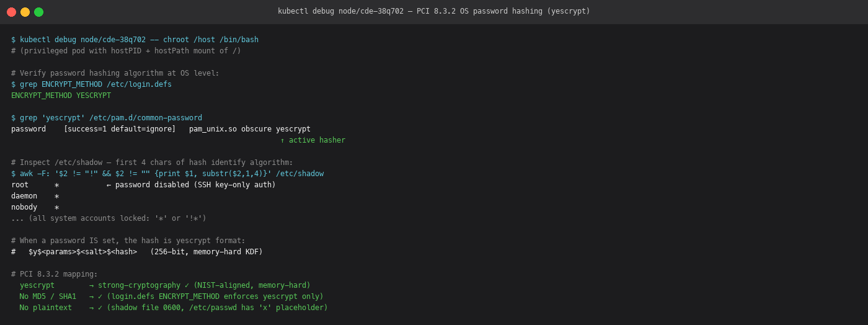The height and width of the screenshot is (325, 868).
Task: Click the ENCRYPT_METHOD YESCRYPT output line
Action: coord(61,96)
